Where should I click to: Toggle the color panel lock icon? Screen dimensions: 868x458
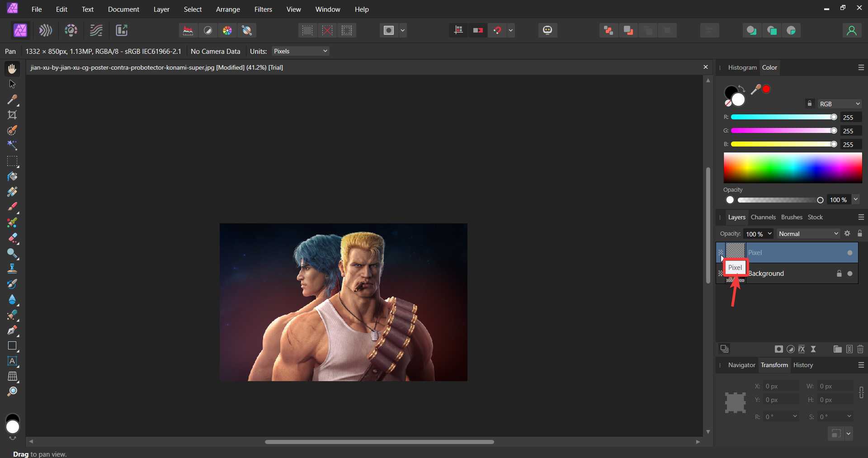(810, 104)
